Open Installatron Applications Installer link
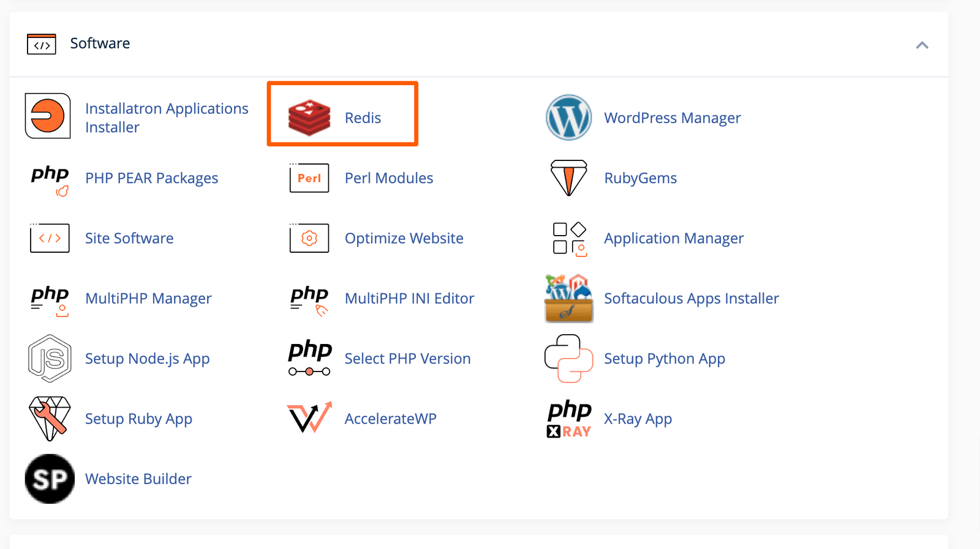Viewport: 980px width, 549px height. pyautogui.click(x=167, y=118)
